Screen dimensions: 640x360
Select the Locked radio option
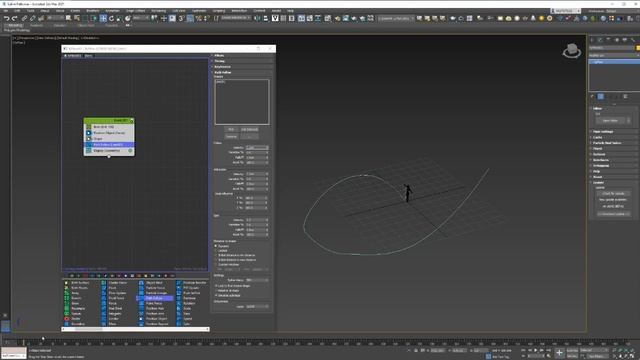(x=216, y=251)
